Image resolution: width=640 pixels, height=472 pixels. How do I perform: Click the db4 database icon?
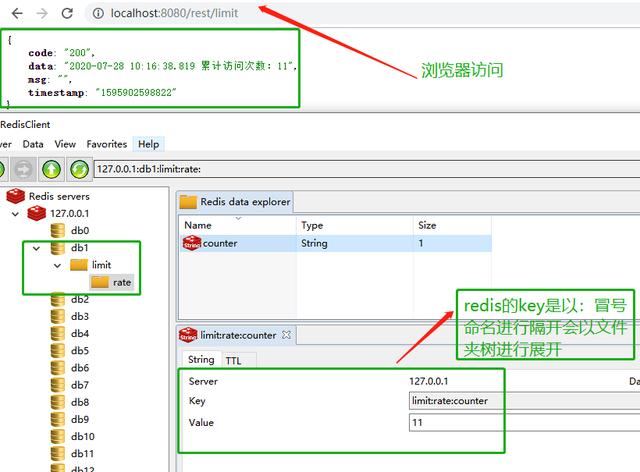(x=58, y=333)
